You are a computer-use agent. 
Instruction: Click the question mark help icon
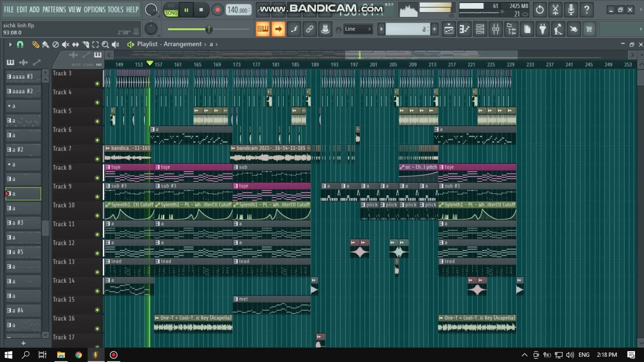click(x=587, y=10)
